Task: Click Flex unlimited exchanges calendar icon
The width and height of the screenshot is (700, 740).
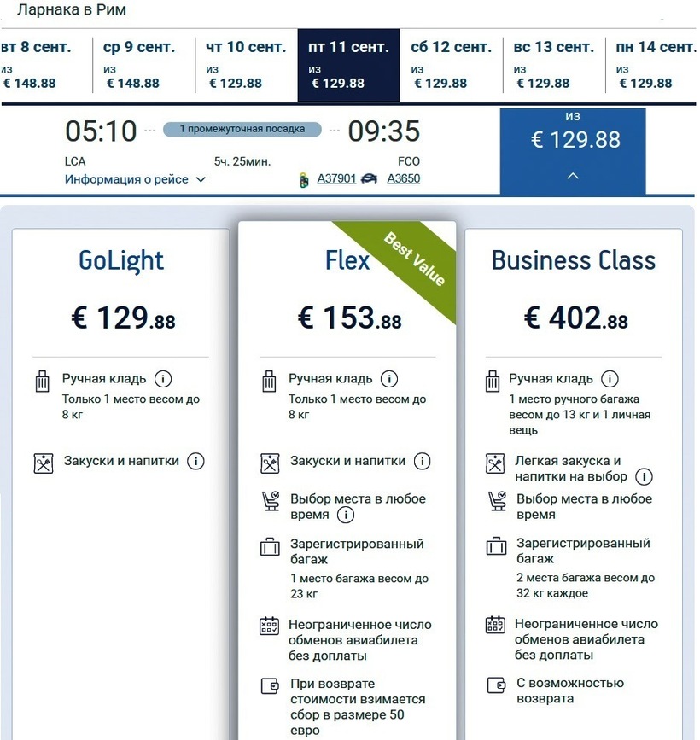Action: click(x=270, y=626)
